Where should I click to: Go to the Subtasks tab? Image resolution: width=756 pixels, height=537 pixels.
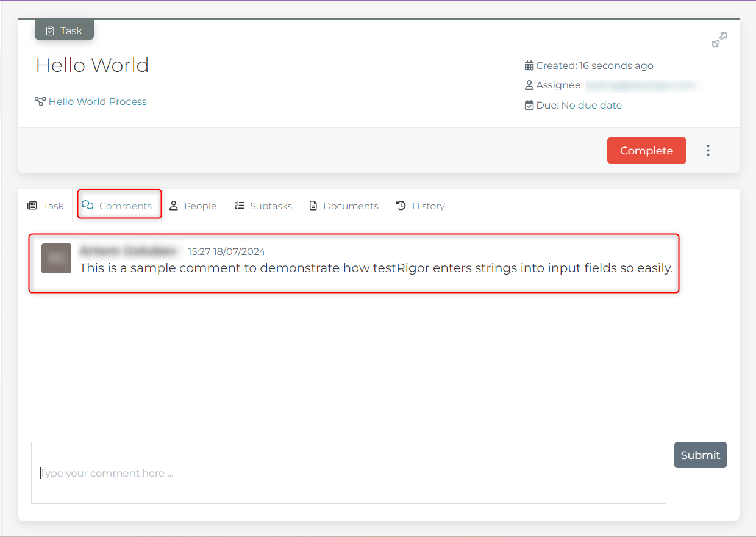point(263,206)
